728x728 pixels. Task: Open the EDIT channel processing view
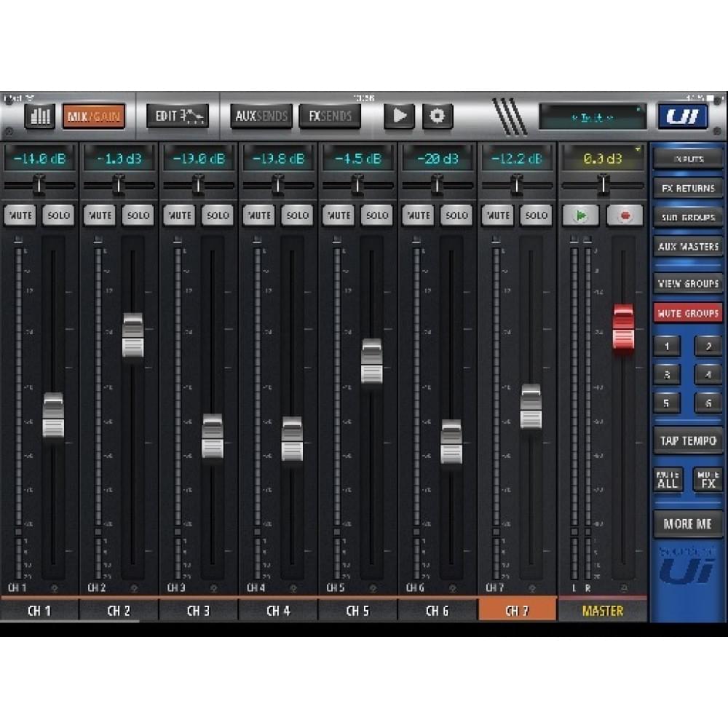pos(176,115)
